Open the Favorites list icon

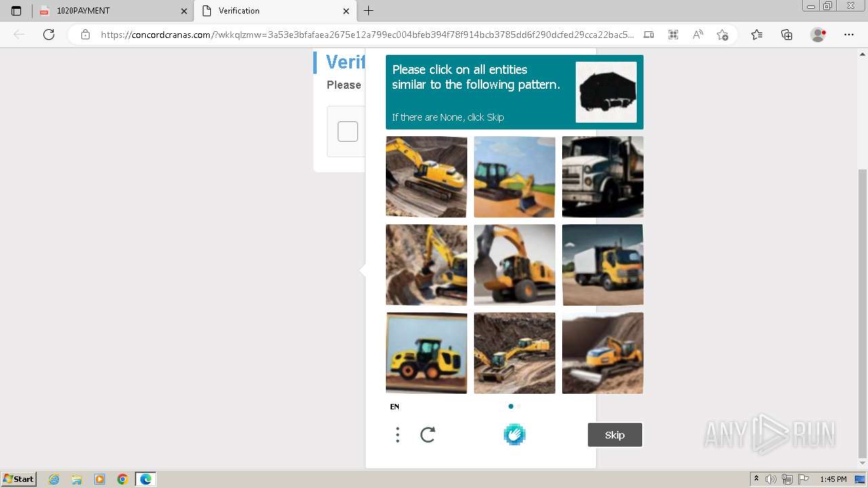coord(757,35)
